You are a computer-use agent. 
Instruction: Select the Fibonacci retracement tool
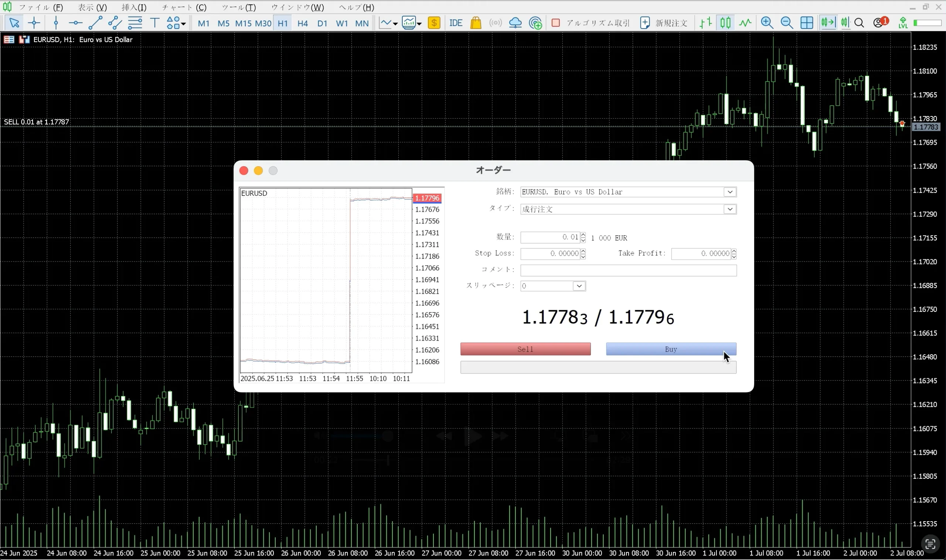coord(135,23)
